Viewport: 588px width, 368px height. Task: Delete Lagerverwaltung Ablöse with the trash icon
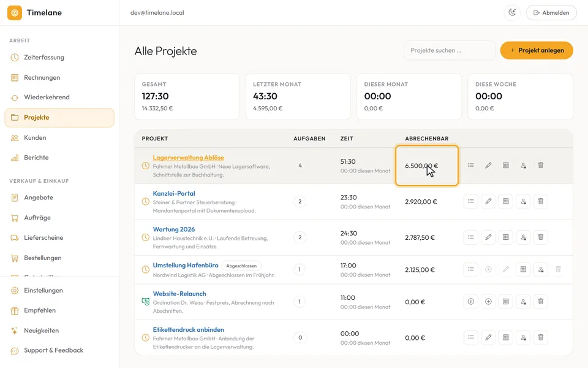541,165
